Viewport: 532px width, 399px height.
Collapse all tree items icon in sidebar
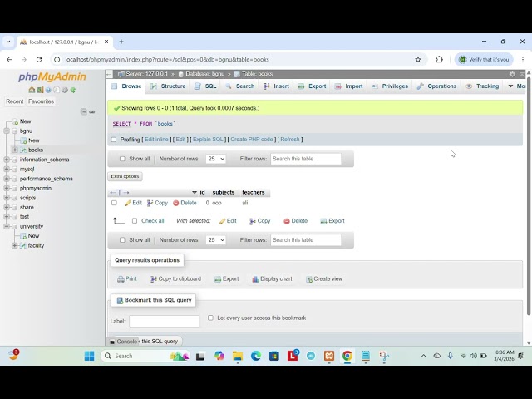coord(83,111)
